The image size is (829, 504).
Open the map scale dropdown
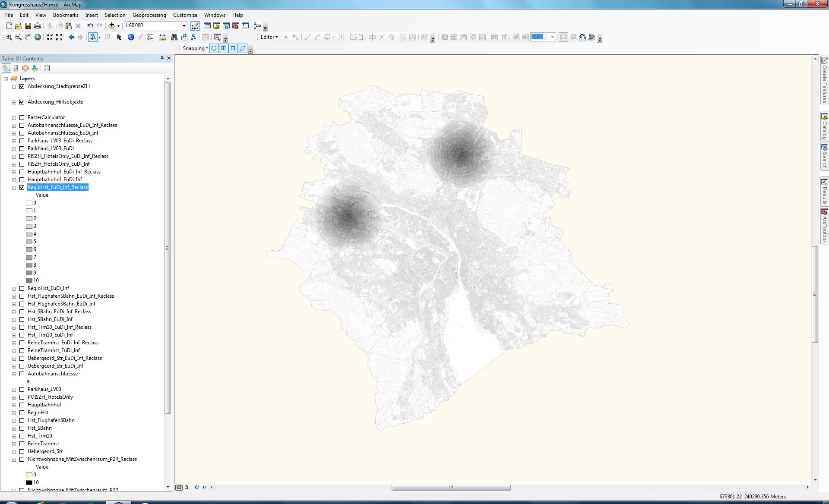pos(184,26)
